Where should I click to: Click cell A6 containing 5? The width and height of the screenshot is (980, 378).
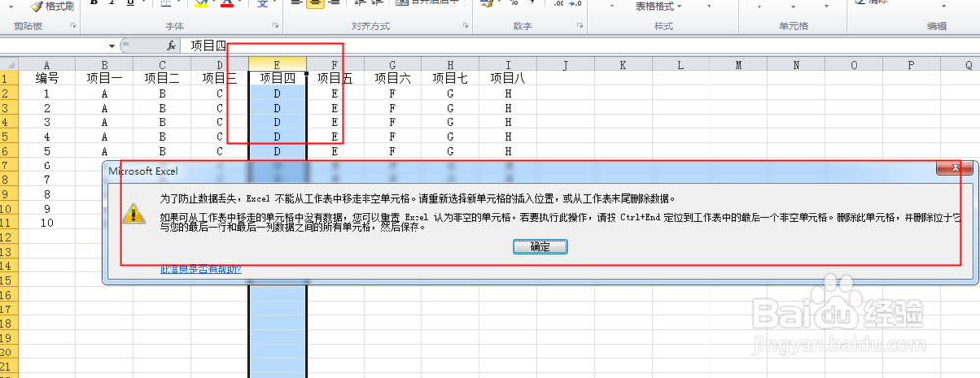(47, 151)
